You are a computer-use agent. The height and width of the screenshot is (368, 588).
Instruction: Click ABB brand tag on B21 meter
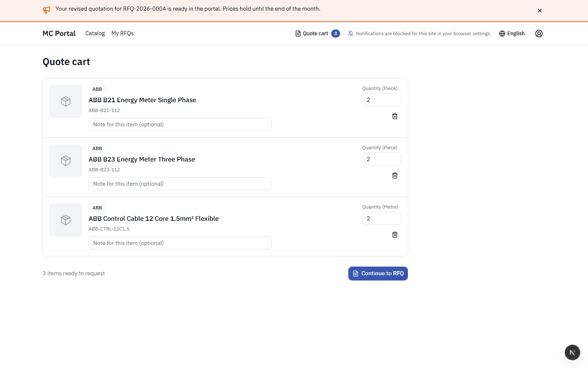pos(97,89)
